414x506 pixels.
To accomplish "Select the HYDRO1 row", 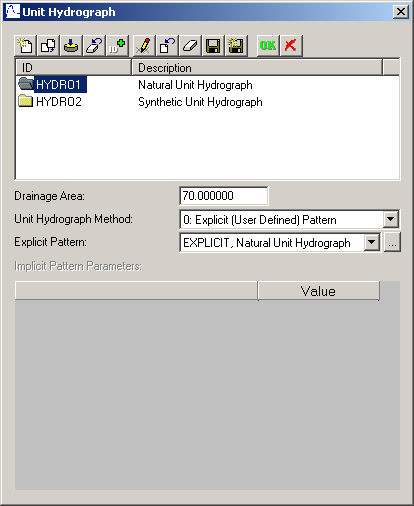I will click(207, 85).
